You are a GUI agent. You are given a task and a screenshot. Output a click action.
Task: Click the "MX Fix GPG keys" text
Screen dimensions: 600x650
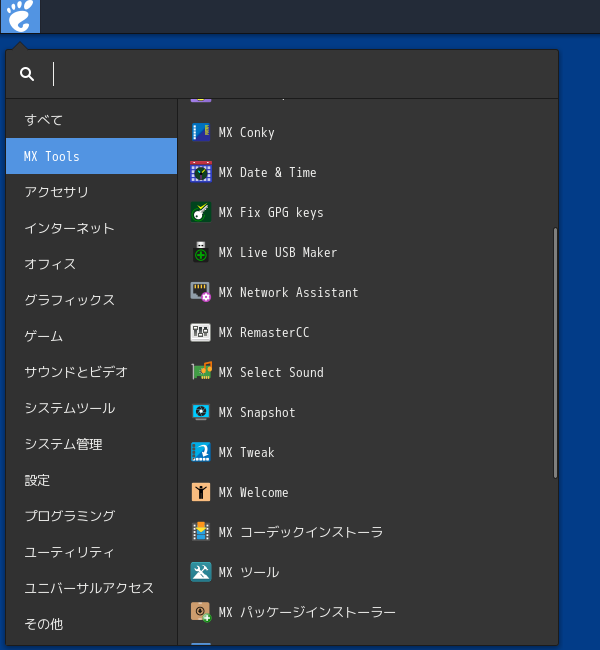pos(271,213)
